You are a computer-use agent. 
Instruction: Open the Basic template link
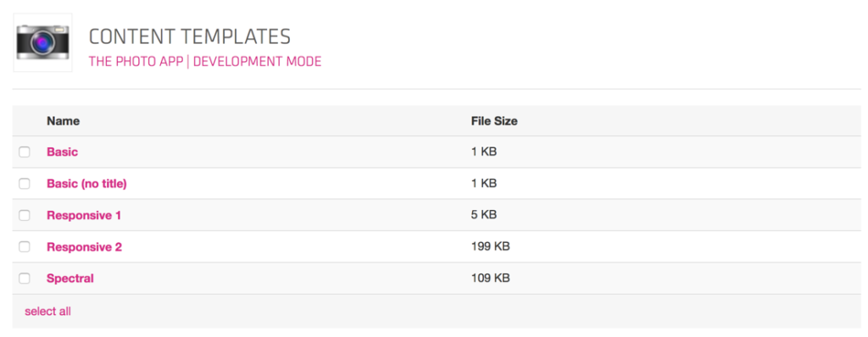tap(62, 152)
